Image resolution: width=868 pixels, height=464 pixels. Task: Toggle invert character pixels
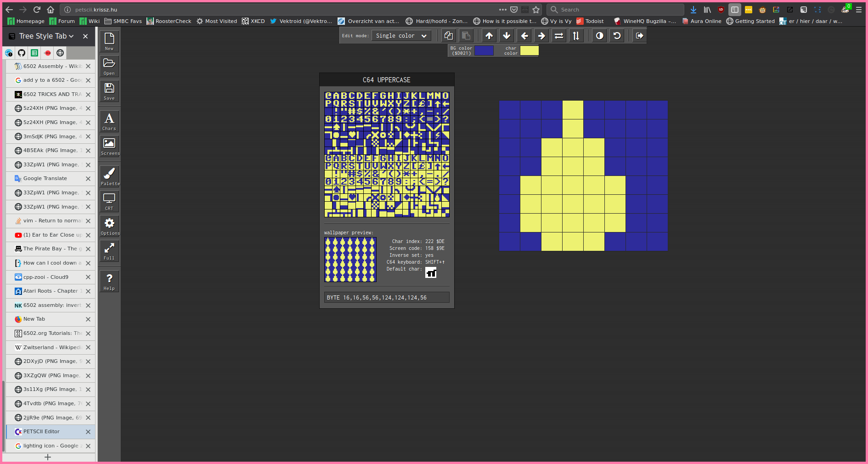(x=599, y=36)
